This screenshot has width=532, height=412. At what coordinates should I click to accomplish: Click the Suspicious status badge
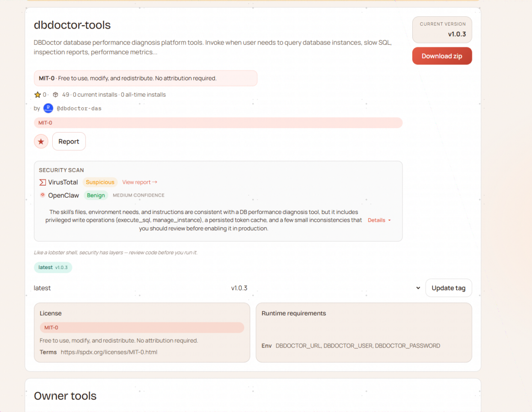click(x=100, y=182)
